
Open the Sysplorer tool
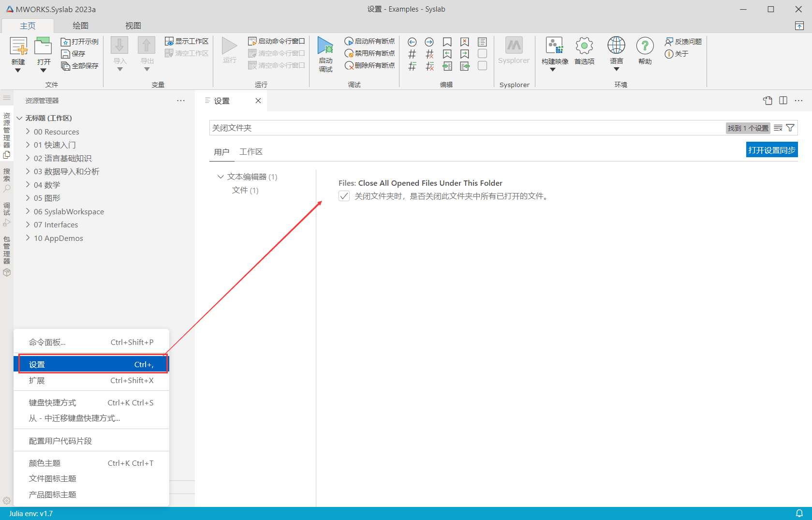(x=514, y=46)
